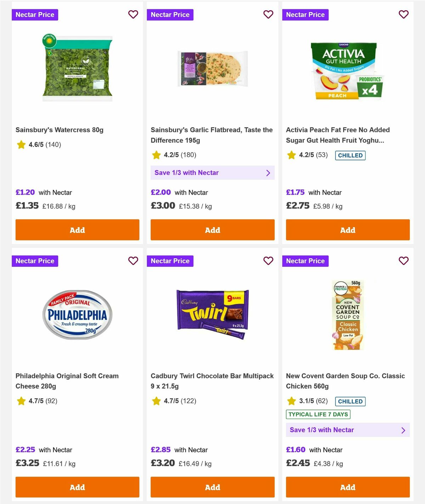The width and height of the screenshot is (425, 504).
Task: Favourite the Sainsbury's Watercress product
Action: coord(133,15)
